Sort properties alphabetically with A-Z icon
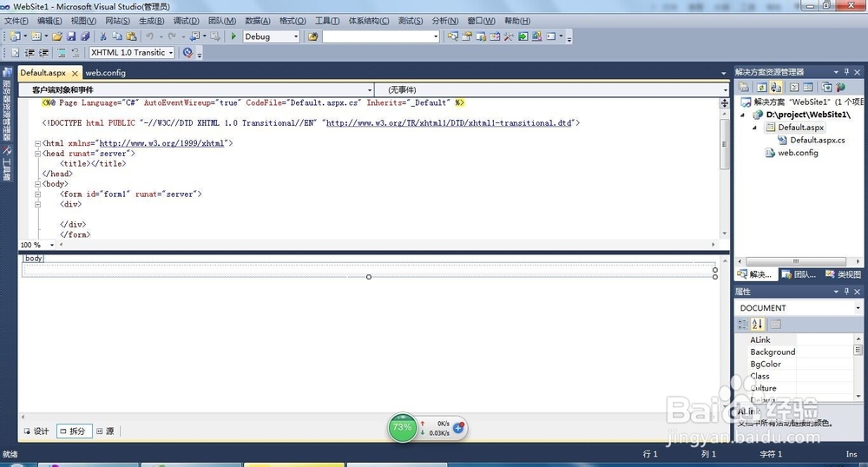The height and width of the screenshot is (467, 868). pyautogui.click(x=757, y=325)
